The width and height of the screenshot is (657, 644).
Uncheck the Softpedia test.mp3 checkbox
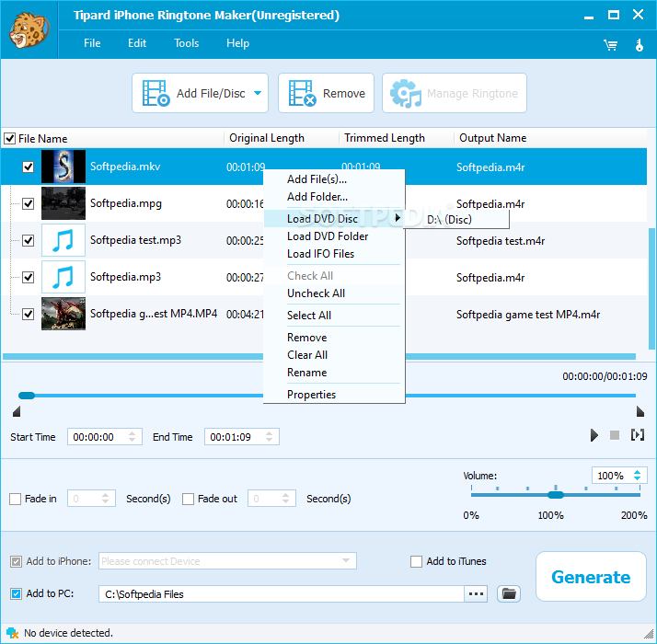coord(29,240)
